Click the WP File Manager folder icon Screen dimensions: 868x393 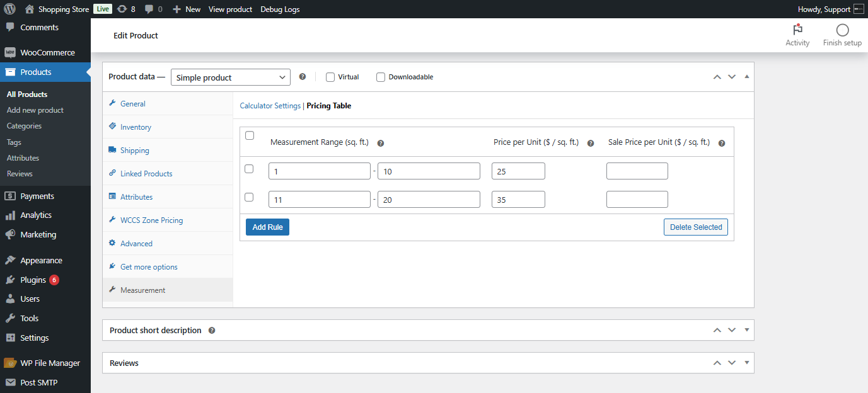pos(10,363)
